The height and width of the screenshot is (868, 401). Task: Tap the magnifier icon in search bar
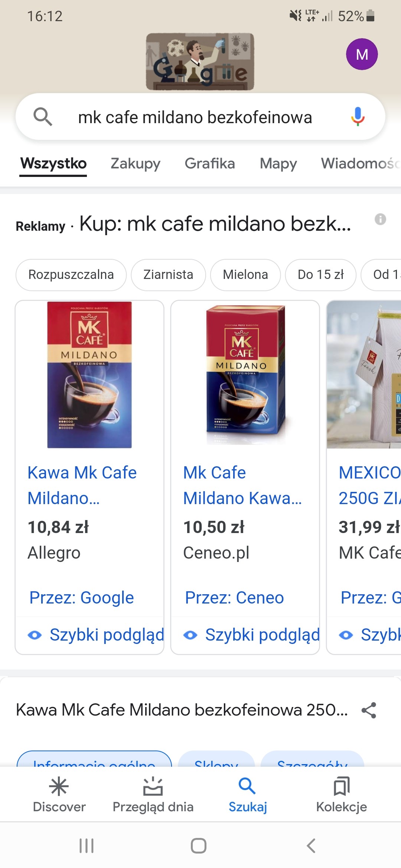(x=43, y=117)
